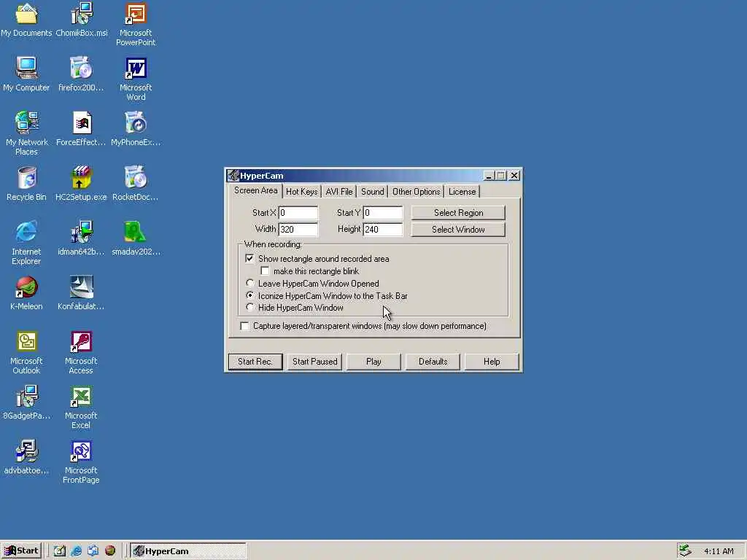
Task: Click the K-Meleon quick launch icon
Action: coord(110,551)
